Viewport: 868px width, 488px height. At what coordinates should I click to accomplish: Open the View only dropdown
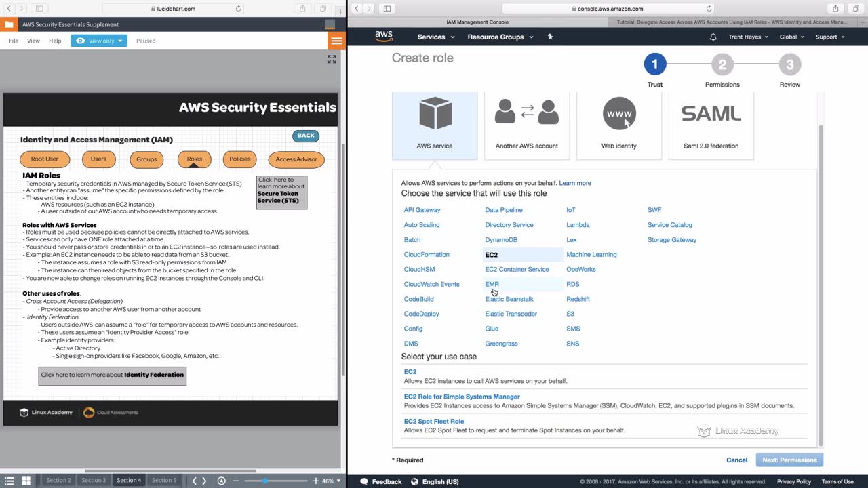click(x=99, y=41)
